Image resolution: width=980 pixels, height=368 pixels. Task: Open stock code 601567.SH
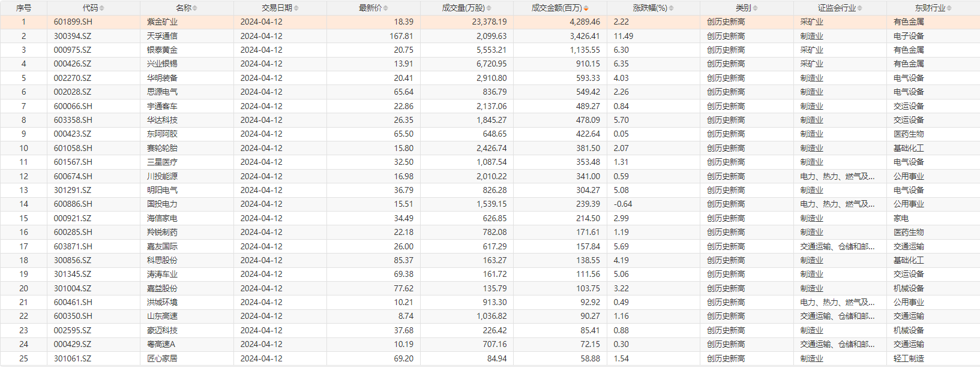tap(73, 162)
